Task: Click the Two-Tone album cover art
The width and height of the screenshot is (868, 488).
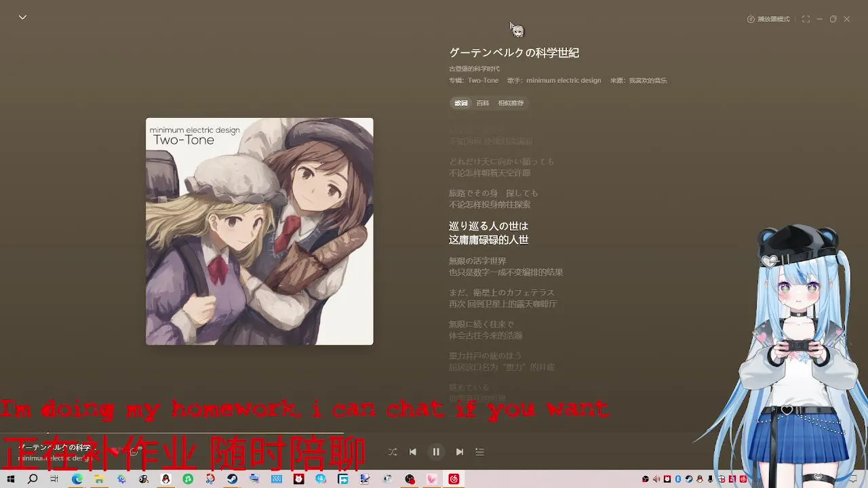Action: coord(259,231)
